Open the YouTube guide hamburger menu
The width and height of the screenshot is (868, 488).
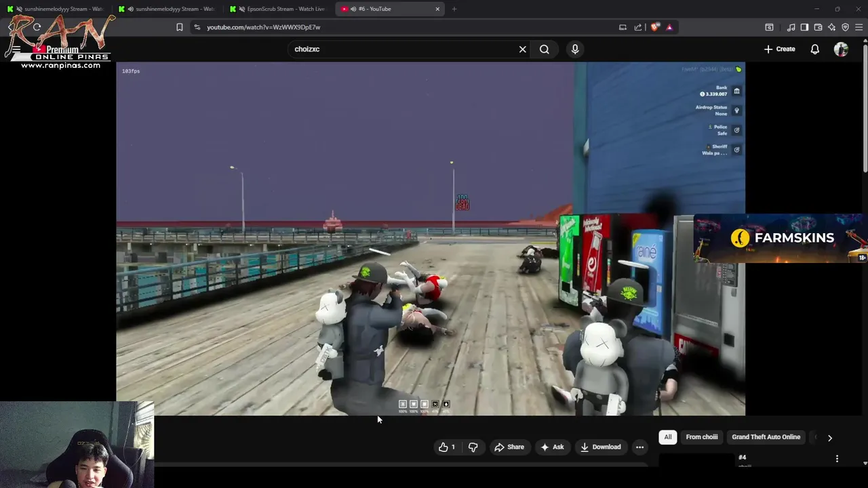16,49
